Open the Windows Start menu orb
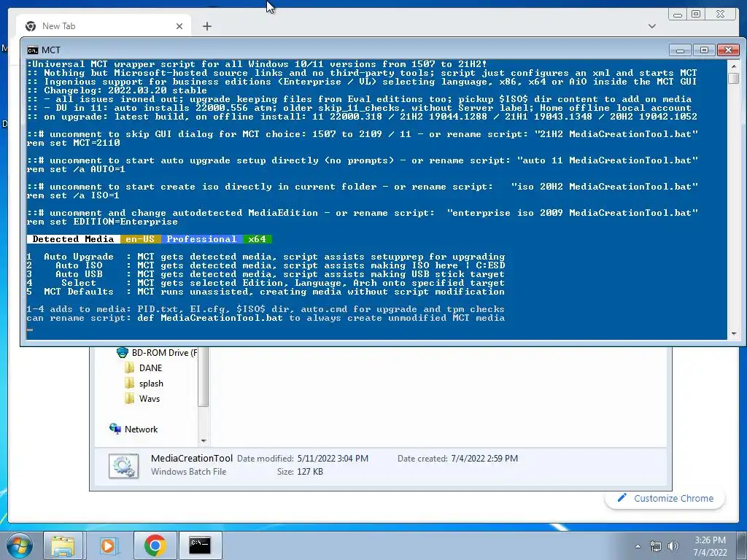Image resolution: width=747 pixels, height=560 pixels. pyautogui.click(x=20, y=545)
